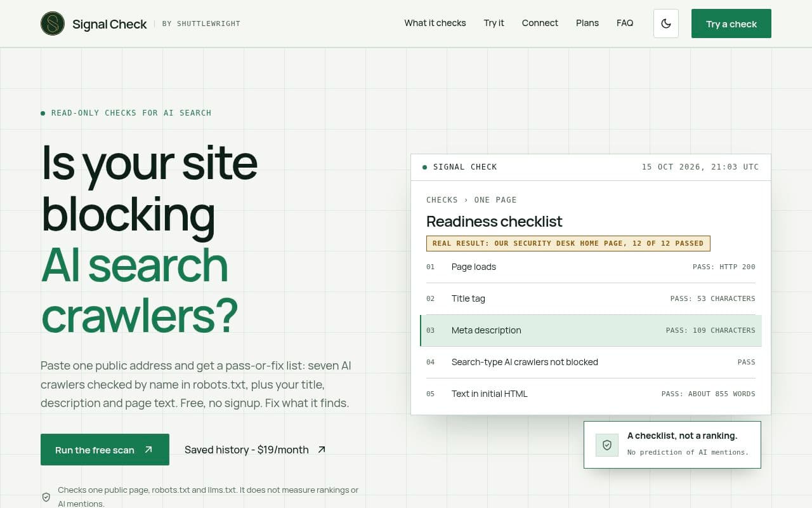Click the PASS: ABOUT 855 WORDS status
This screenshot has width=812, height=508.
click(x=709, y=394)
